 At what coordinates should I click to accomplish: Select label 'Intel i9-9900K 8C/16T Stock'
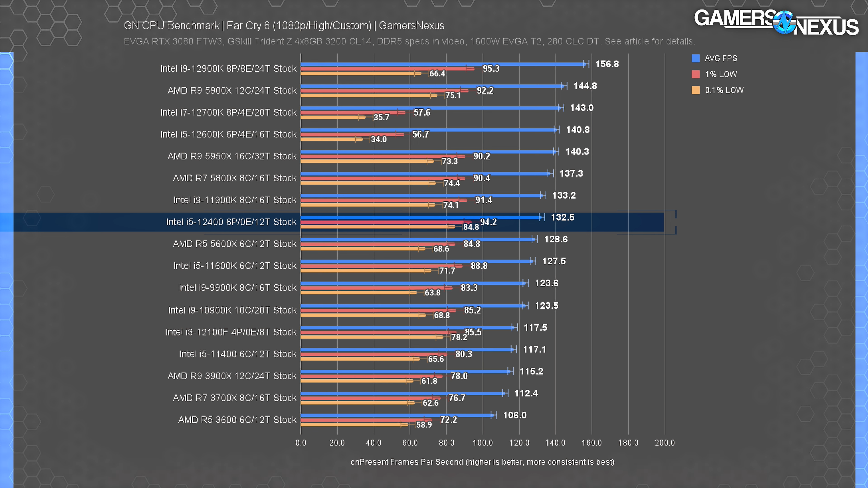(x=238, y=288)
